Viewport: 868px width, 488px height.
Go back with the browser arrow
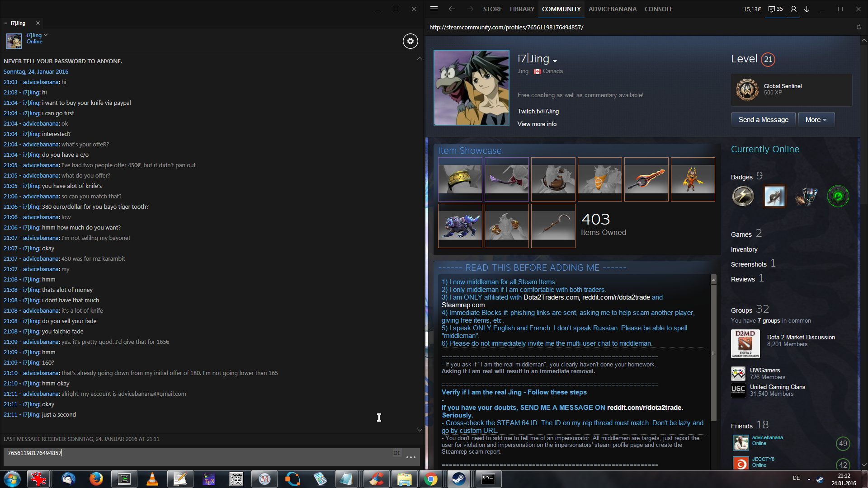452,9
